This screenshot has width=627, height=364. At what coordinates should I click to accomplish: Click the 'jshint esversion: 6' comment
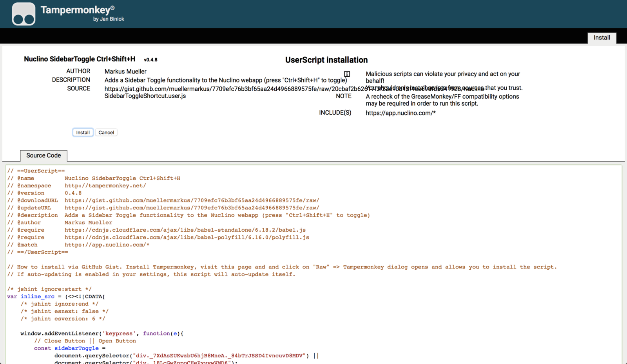click(63, 319)
